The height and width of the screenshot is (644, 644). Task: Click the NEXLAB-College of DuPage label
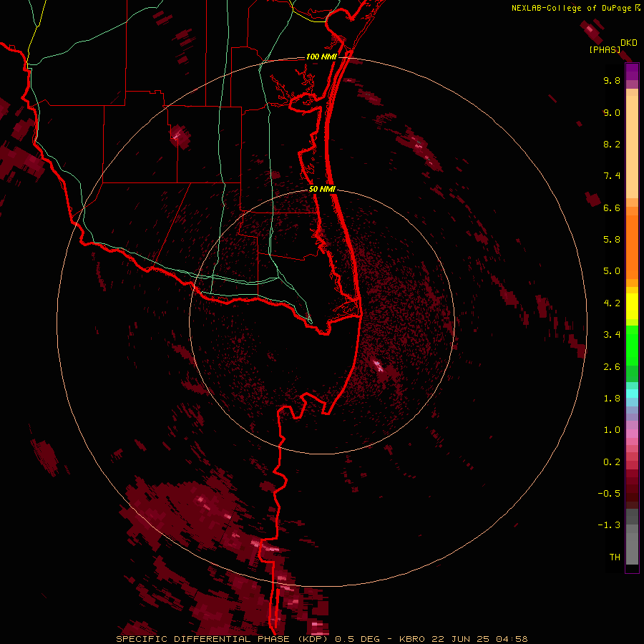[572, 8]
